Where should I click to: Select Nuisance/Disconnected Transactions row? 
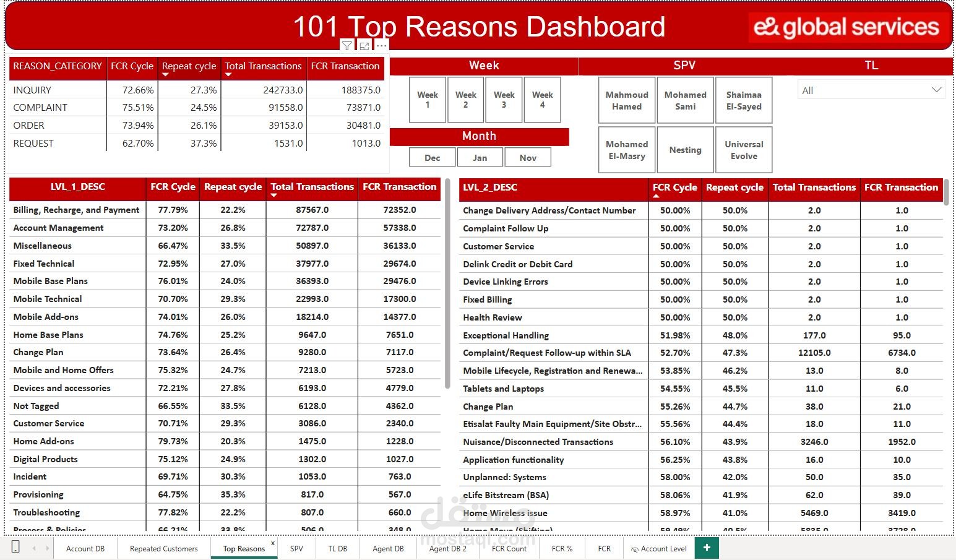[701, 442]
